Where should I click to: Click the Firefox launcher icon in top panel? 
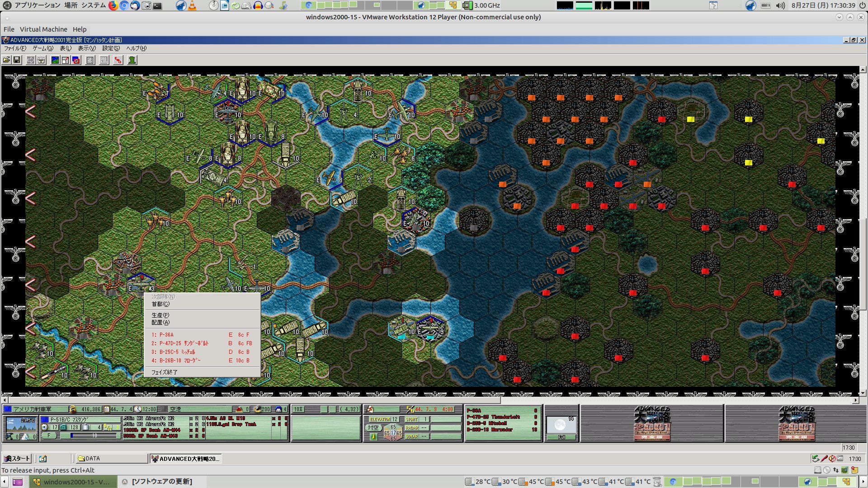pos(113,5)
